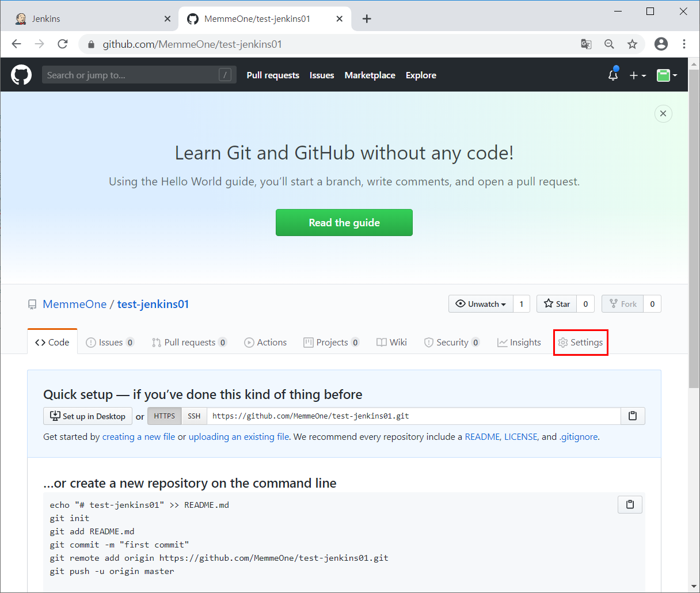This screenshot has height=593, width=700.
Task: Dismiss the Learn Git banner
Action: point(663,113)
